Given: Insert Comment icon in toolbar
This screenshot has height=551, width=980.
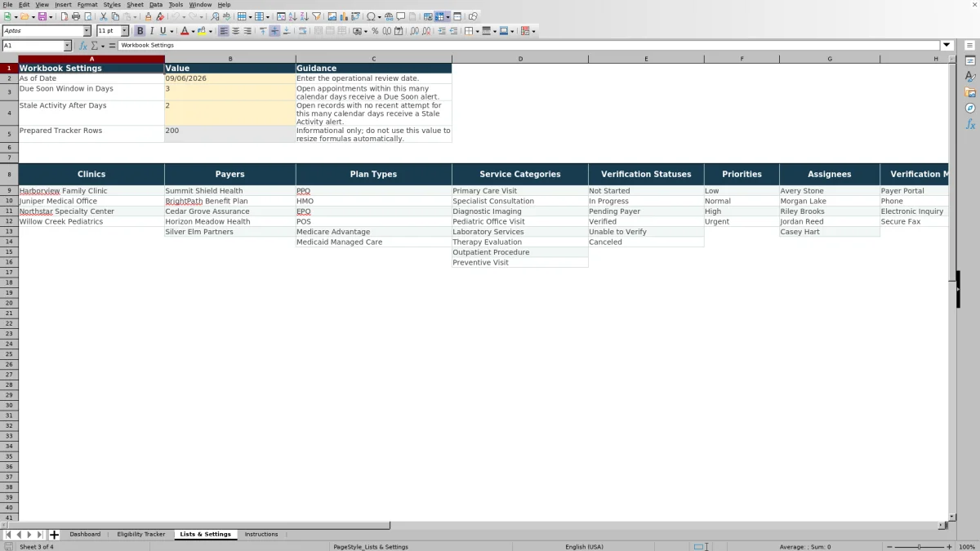Looking at the screenshot, I should [x=401, y=16].
